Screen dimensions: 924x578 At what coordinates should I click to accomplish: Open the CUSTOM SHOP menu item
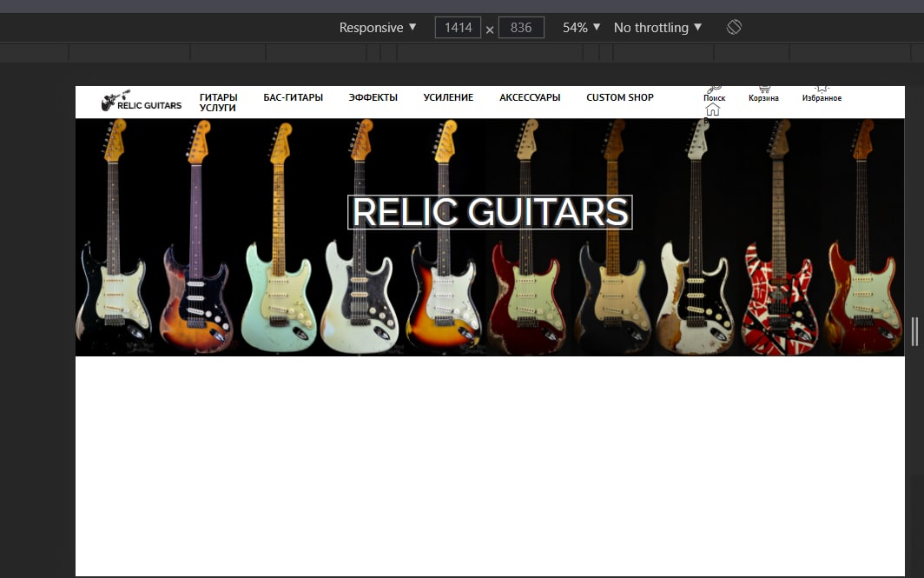click(620, 97)
